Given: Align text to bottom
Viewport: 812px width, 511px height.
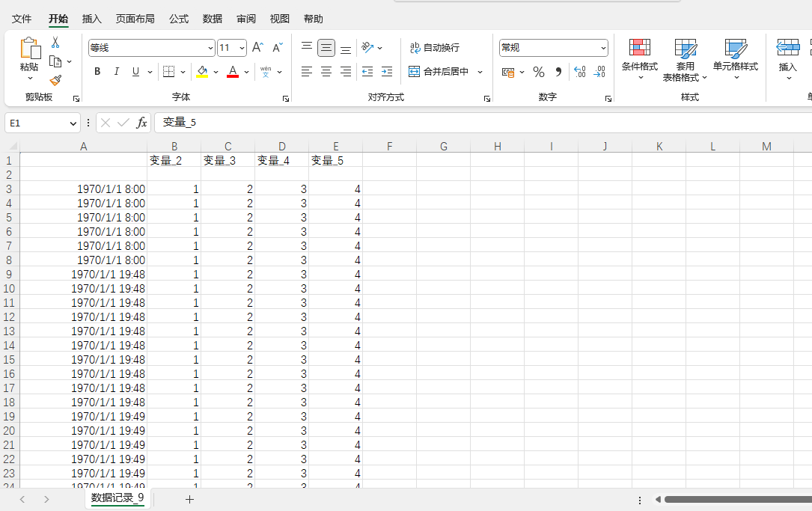Looking at the screenshot, I should (x=346, y=48).
